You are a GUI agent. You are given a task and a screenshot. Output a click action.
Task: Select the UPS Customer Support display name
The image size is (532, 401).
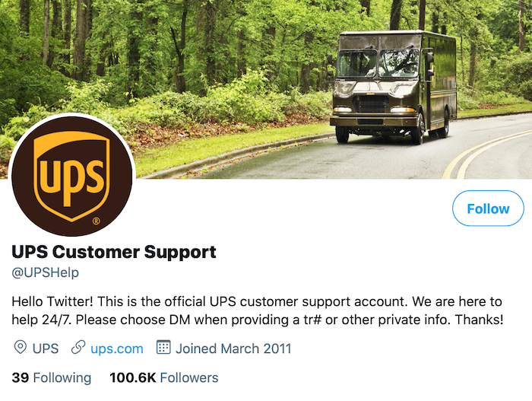pos(114,252)
